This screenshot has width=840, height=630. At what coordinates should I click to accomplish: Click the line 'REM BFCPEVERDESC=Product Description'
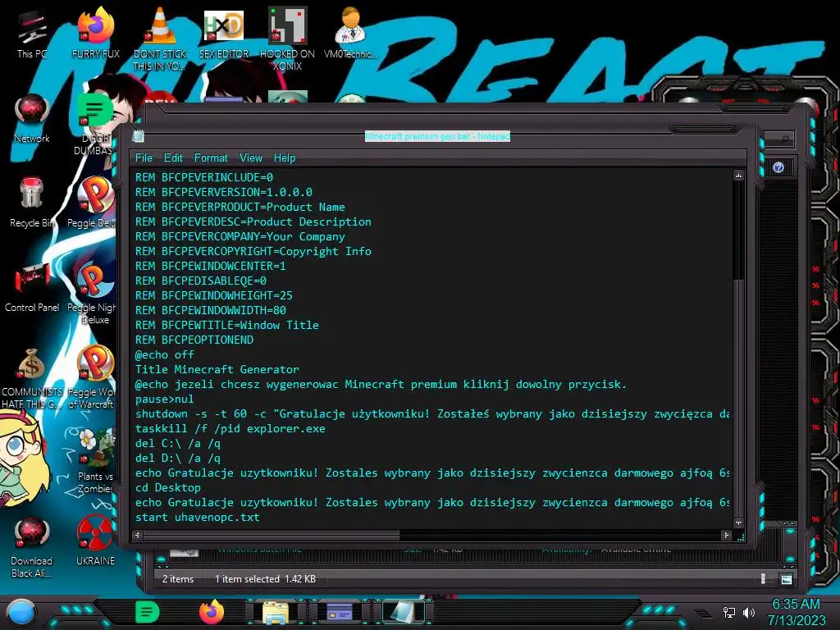point(253,221)
